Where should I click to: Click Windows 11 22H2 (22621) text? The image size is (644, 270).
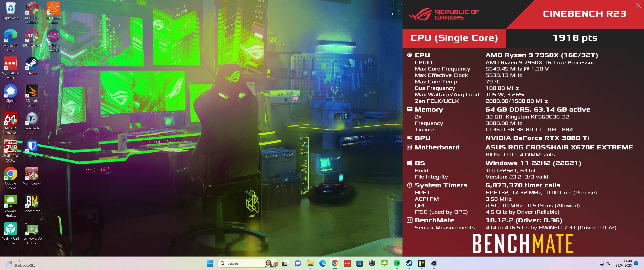point(533,163)
